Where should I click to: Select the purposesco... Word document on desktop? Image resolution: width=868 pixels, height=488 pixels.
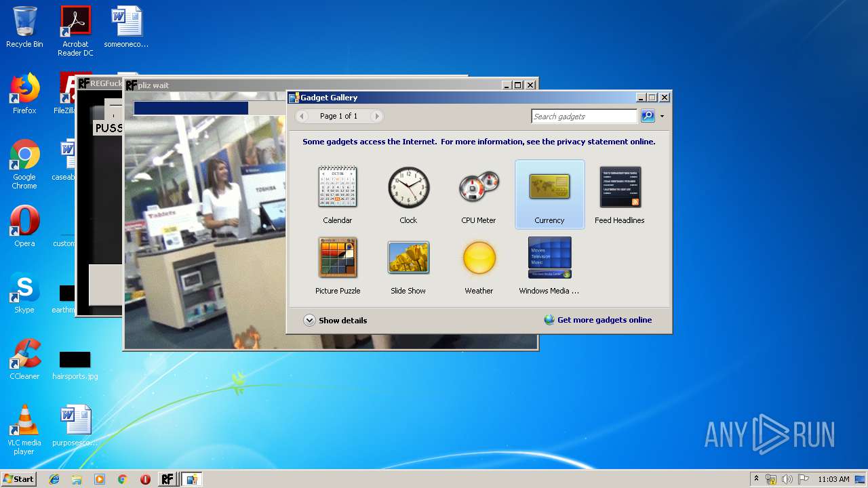click(x=75, y=426)
